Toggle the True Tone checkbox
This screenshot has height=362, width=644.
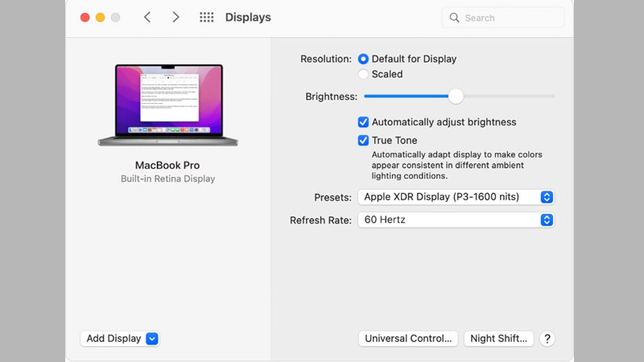coord(364,140)
